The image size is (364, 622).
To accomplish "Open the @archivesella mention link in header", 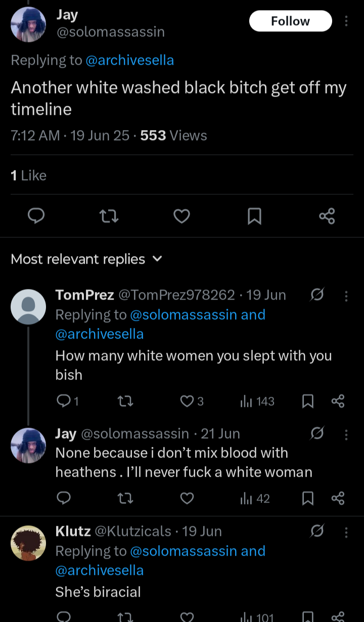I will pos(130,60).
